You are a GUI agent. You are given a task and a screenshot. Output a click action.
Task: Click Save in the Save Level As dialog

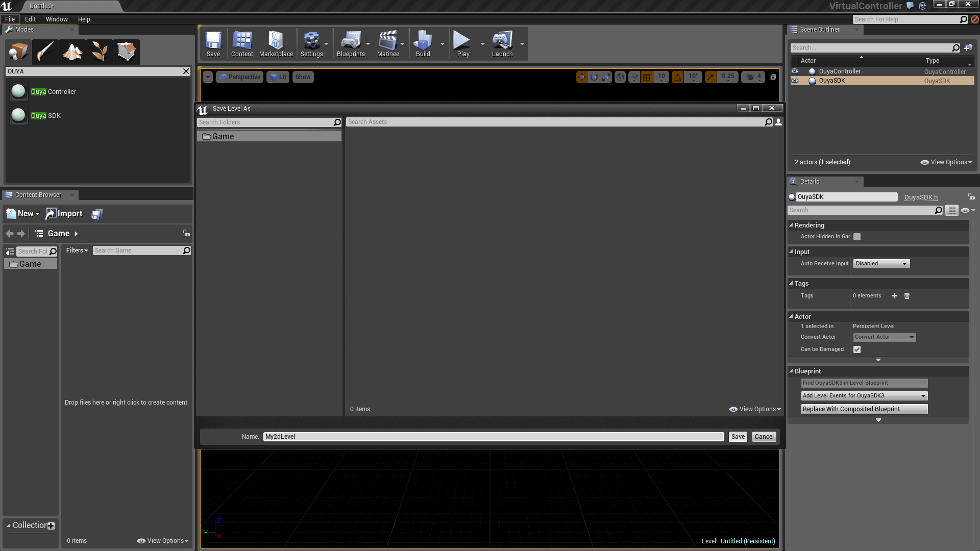pyautogui.click(x=738, y=437)
